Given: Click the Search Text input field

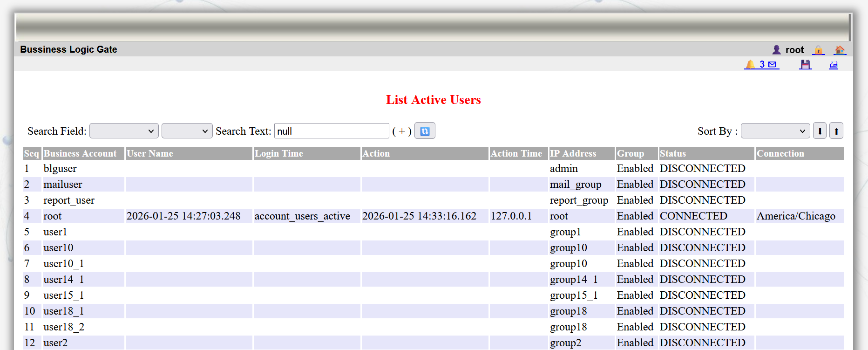Looking at the screenshot, I should click(331, 131).
